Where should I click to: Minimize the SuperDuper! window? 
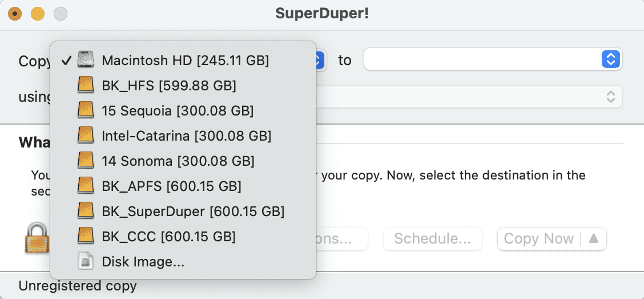38,14
